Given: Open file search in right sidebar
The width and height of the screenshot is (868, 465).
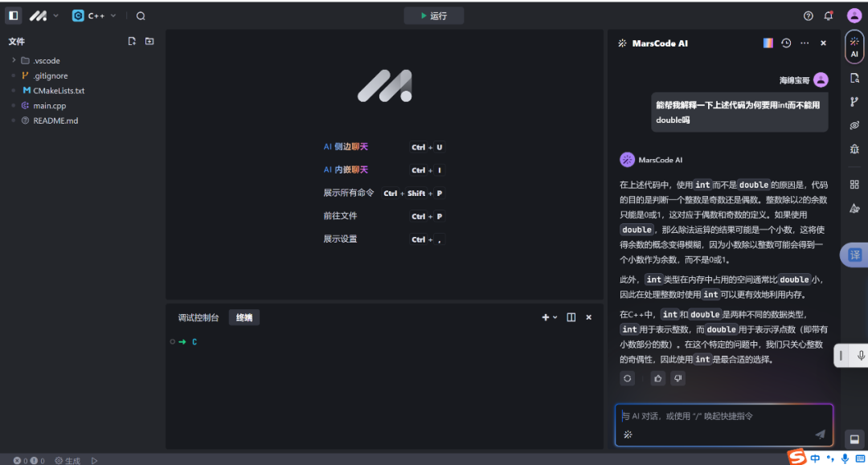Looking at the screenshot, I should [854, 78].
